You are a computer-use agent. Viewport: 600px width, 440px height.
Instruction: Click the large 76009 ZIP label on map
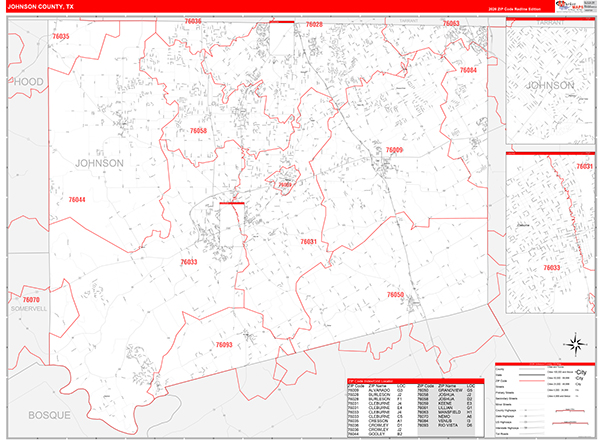pos(394,150)
